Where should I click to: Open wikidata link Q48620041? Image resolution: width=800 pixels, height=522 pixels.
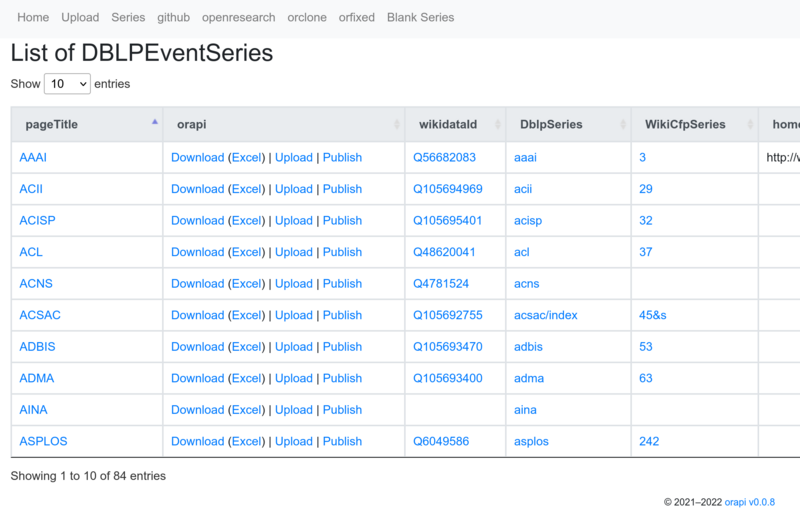point(444,252)
